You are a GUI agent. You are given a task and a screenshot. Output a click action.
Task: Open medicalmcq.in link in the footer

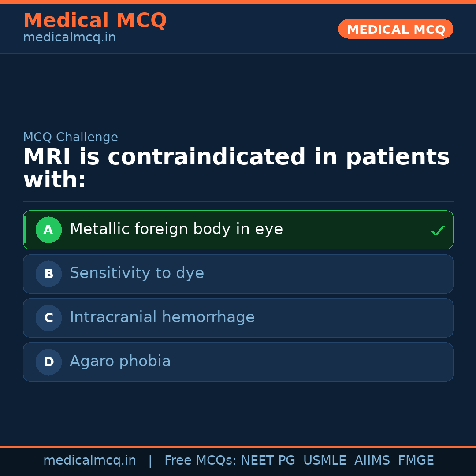pyautogui.click(x=89, y=461)
